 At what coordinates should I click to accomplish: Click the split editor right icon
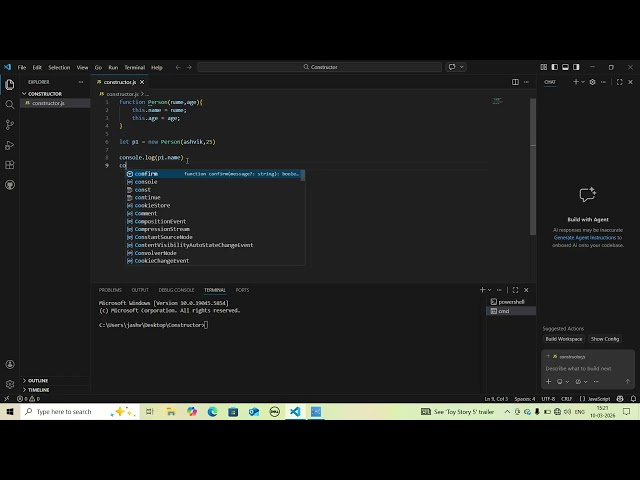tap(516, 82)
